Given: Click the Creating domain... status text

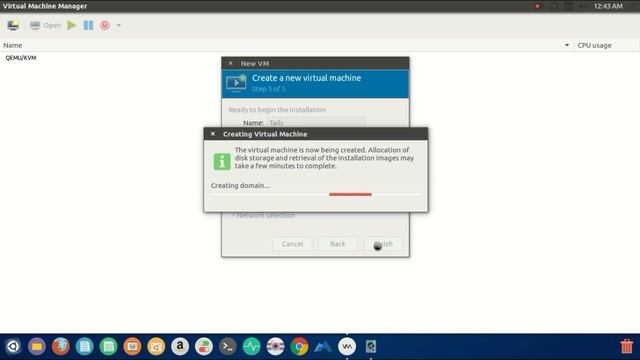Looking at the screenshot, I should tap(240, 185).
